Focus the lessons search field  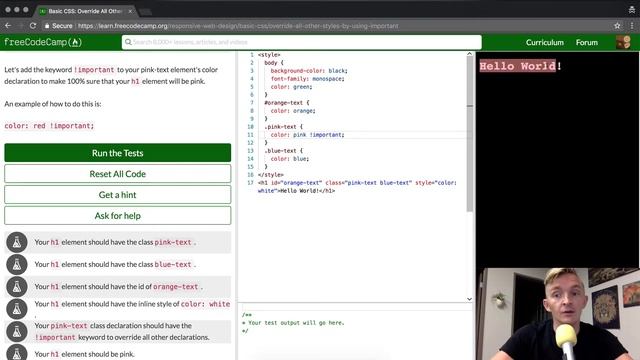(302, 42)
